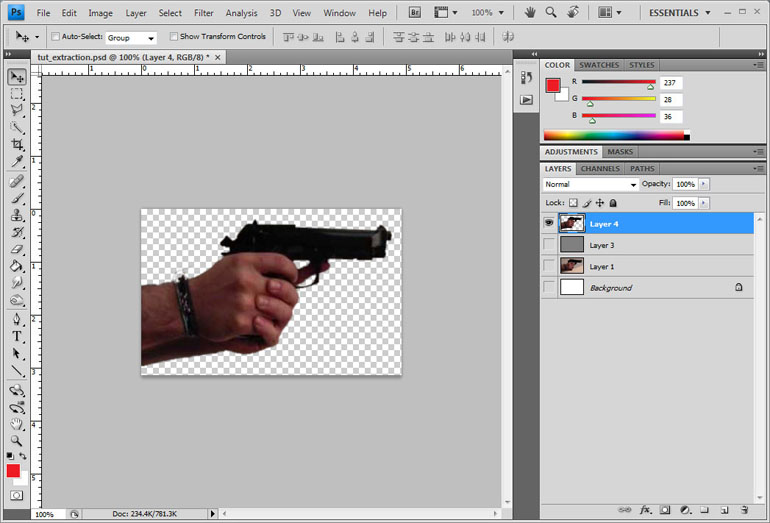Enable Auto-Select checkbox

point(55,36)
